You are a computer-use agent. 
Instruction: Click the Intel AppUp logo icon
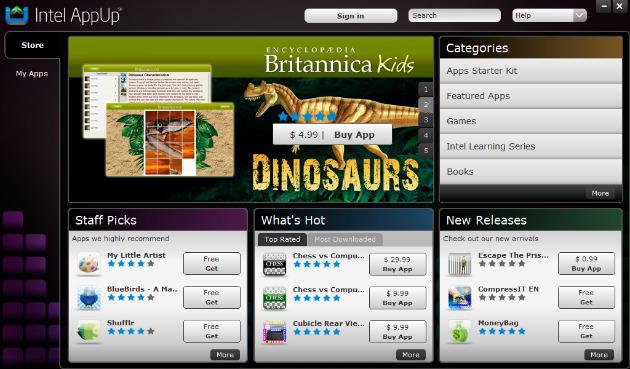click(16, 15)
